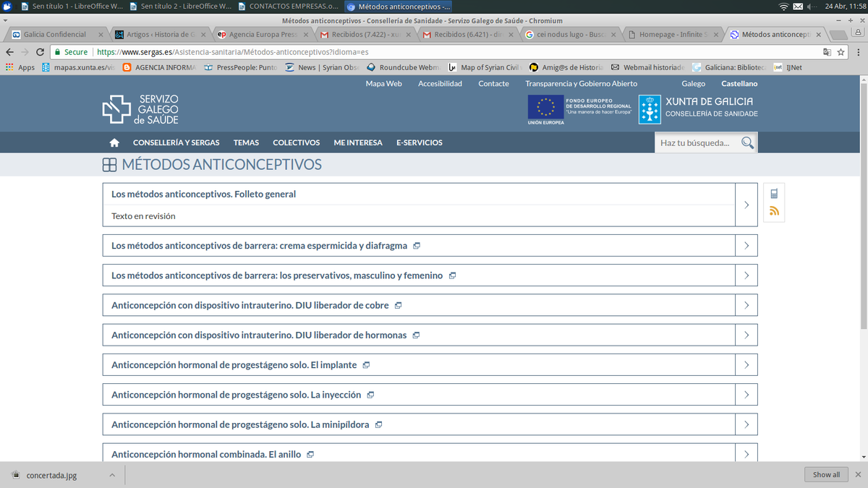Bookmark page with the star icon

[x=841, y=52]
